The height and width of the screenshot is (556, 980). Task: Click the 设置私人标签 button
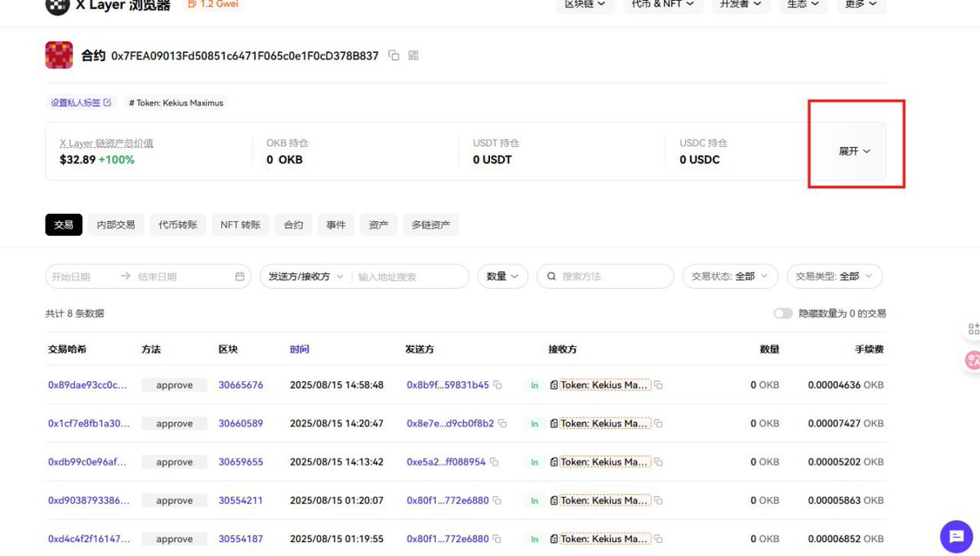pyautogui.click(x=81, y=103)
